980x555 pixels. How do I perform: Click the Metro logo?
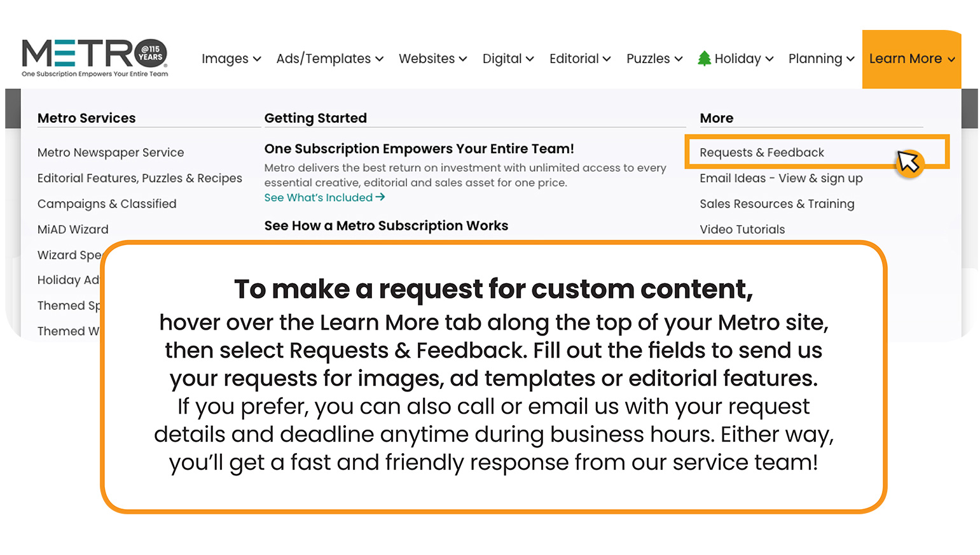(x=95, y=57)
